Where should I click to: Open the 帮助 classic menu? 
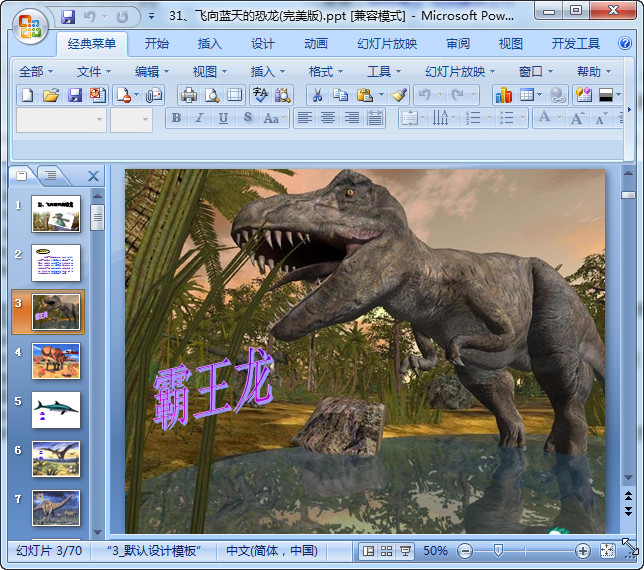594,72
